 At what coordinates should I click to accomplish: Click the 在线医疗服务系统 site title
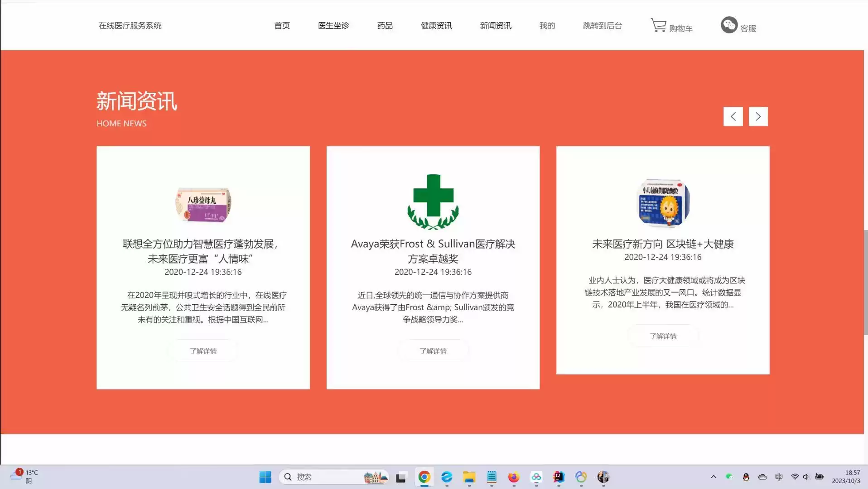coord(130,25)
